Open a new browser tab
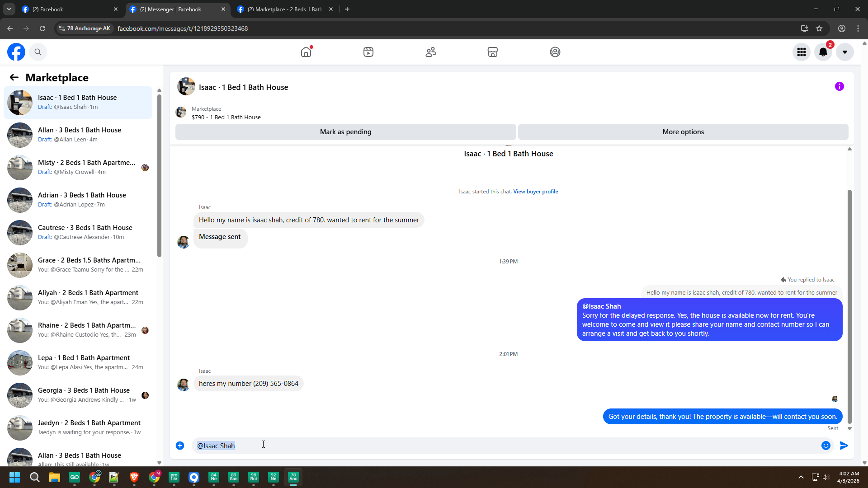The width and height of the screenshot is (868, 488). click(x=347, y=9)
